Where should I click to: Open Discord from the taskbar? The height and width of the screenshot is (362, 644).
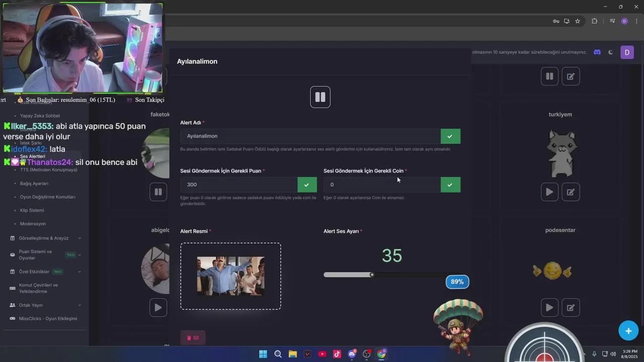click(352, 354)
